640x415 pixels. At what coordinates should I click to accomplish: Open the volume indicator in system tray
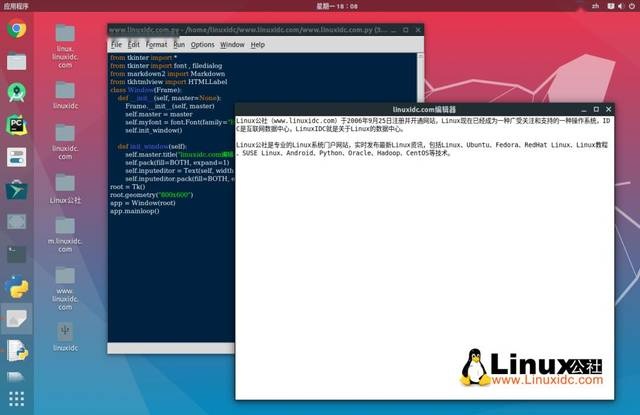point(621,6)
